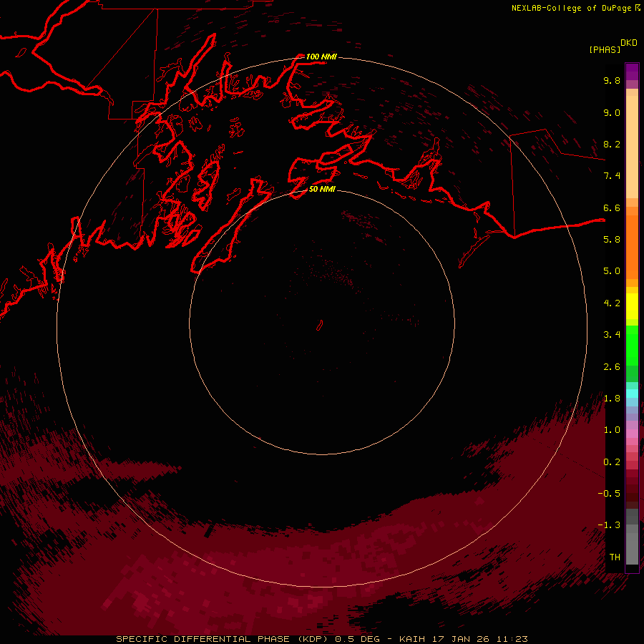Click the TH threshold label
Image resolution: width=644 pixels, height=644 pixels.
615,557
